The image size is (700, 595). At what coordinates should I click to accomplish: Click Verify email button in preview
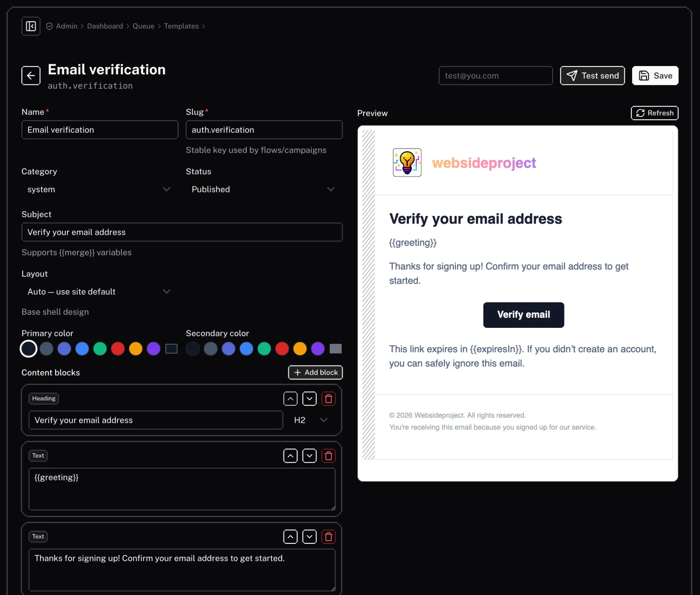(524, 315)
